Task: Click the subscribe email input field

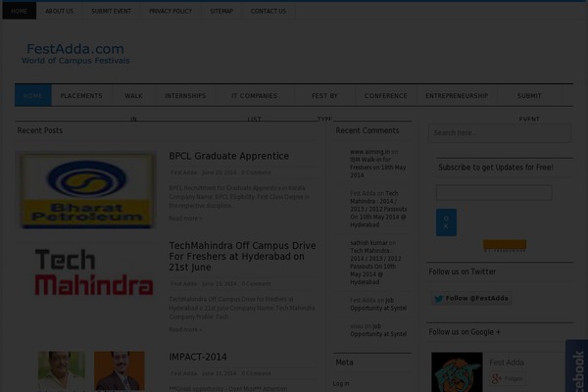Action: [494, 193]
